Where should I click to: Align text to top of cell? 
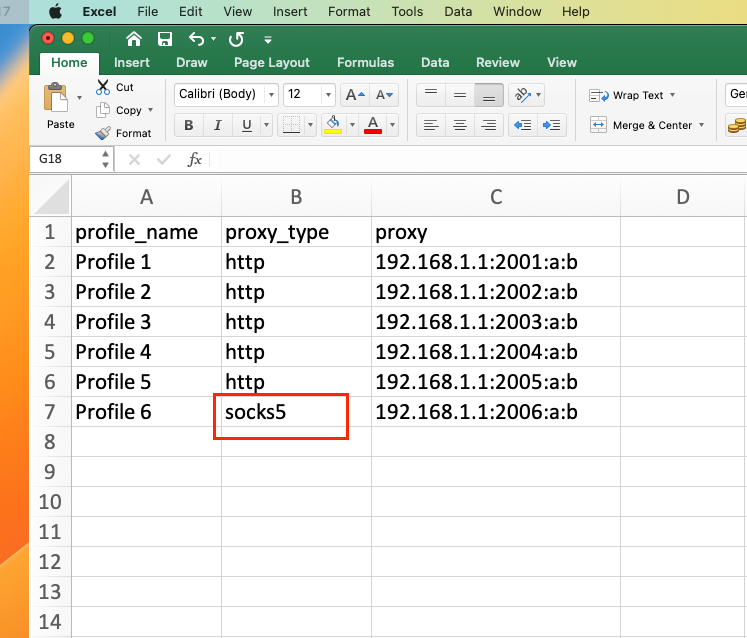coord(431,95)
